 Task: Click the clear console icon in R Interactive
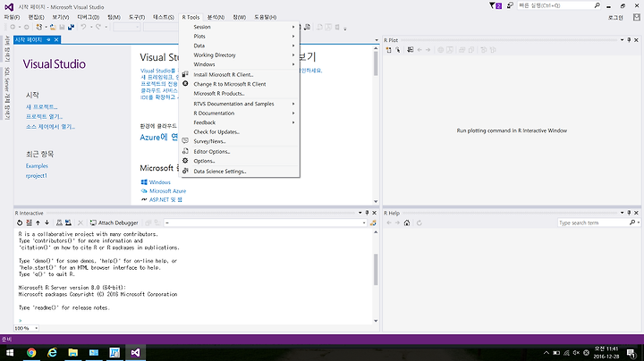coord(29,222)
